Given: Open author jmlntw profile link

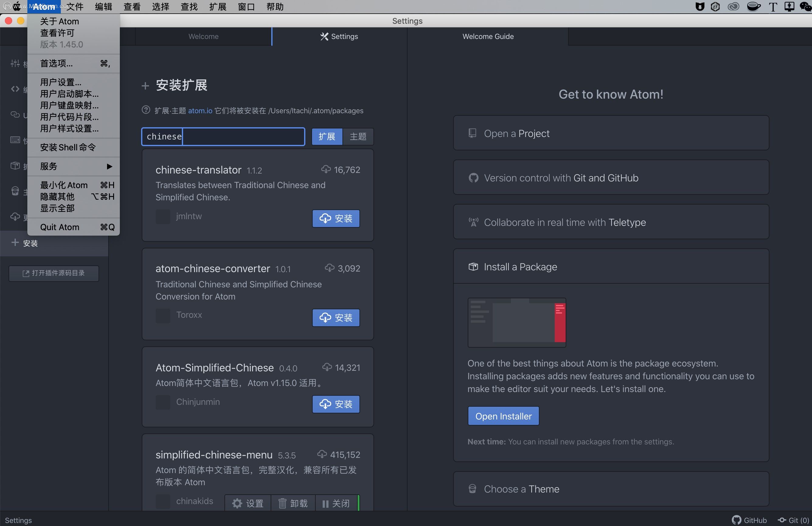Looking at the screenshot, I should click(x=189, y=216).
